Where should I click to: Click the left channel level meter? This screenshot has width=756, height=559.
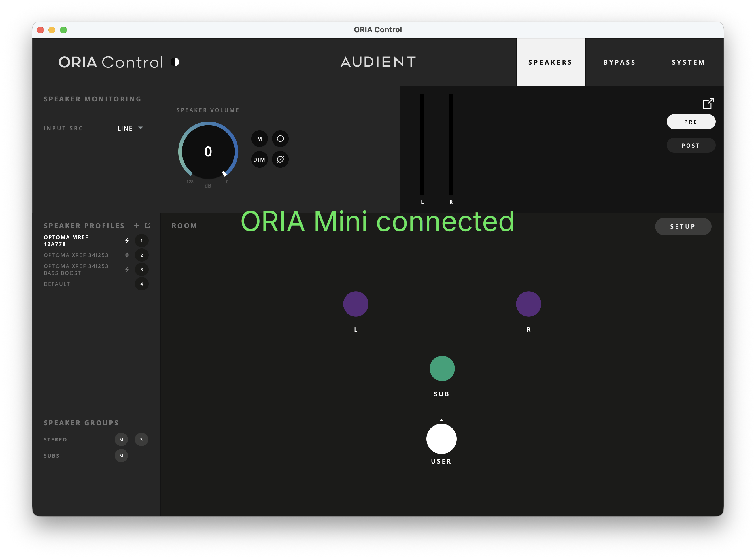point(422,144)
